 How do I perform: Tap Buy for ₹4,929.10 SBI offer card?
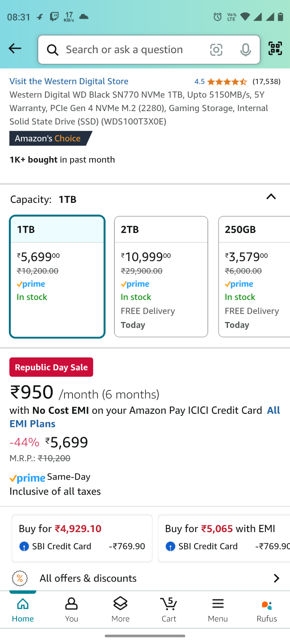[82, 538]
